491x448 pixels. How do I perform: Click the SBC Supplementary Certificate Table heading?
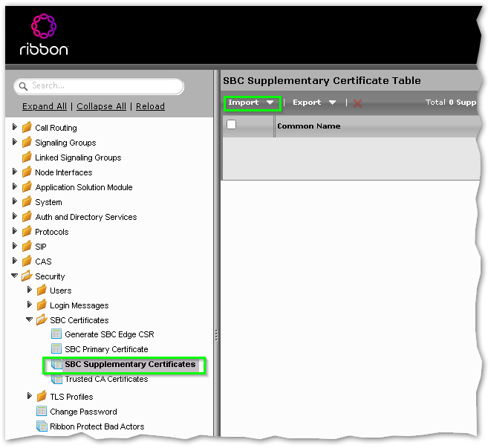[x=322, y=81]
